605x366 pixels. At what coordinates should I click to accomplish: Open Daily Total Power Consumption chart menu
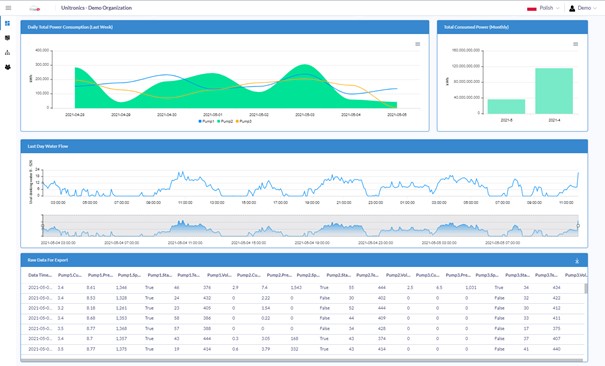417,44
